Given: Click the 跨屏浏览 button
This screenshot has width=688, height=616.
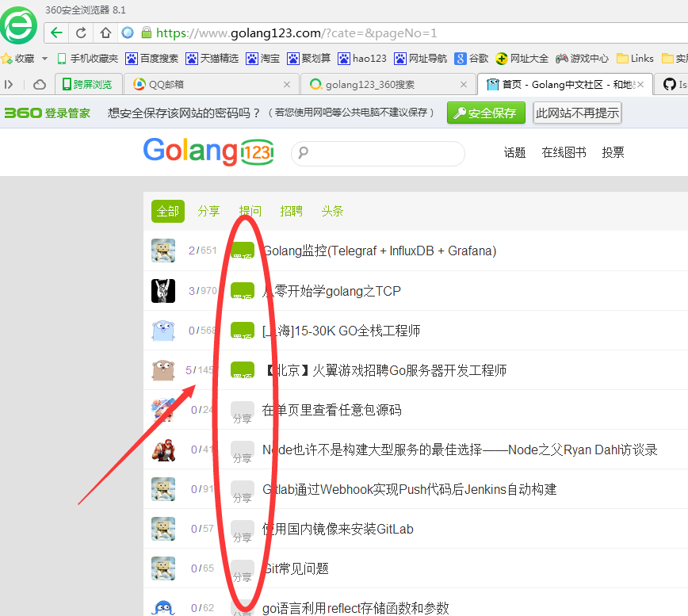Looking at the screenshot, I should coord(88,84).
